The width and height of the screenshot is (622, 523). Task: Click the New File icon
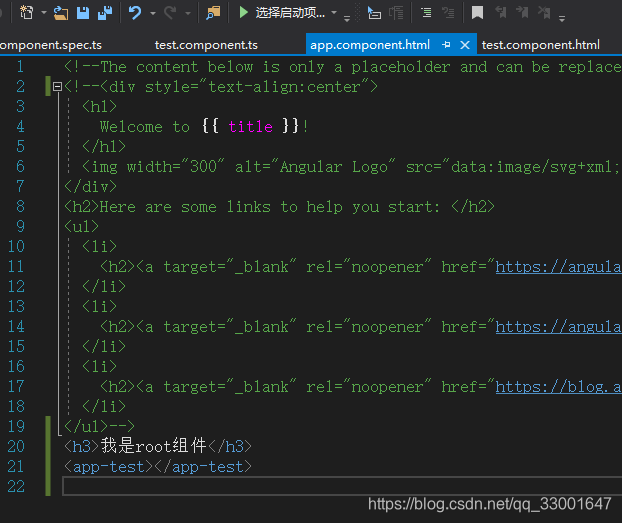[x=27, y=13]
